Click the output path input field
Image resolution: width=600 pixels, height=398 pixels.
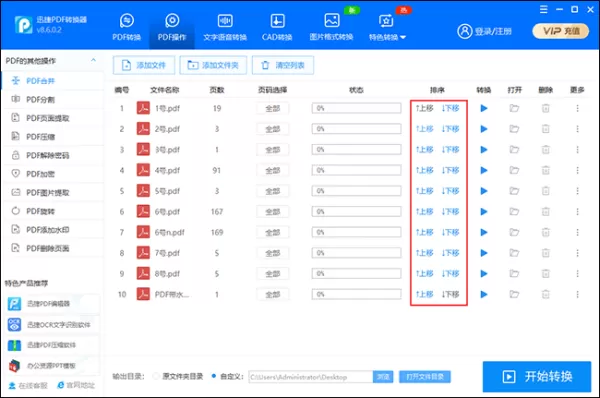(311, 377)
